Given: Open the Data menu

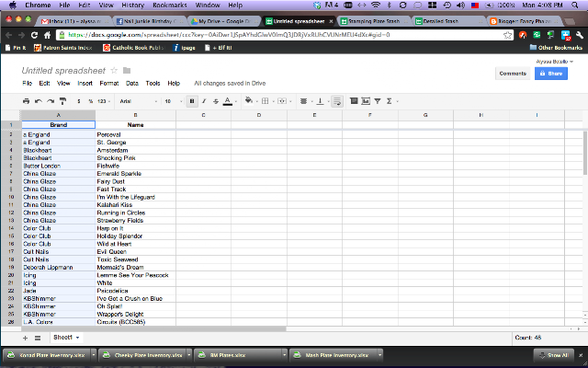Looking at the screenshot, I should pyautogui.click(x=132, y=84).
